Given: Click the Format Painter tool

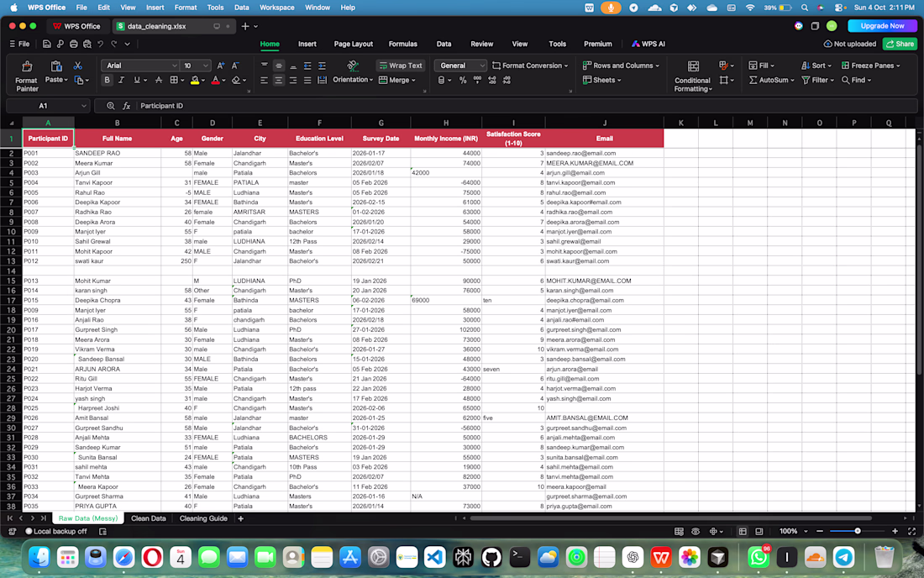Looking at the screenshot, I should click(x=27, y=76).
